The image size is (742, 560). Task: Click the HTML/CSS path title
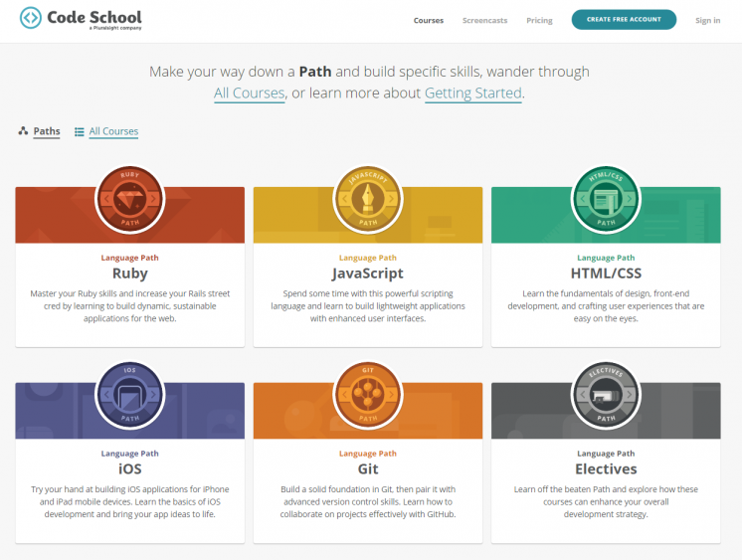606,274
